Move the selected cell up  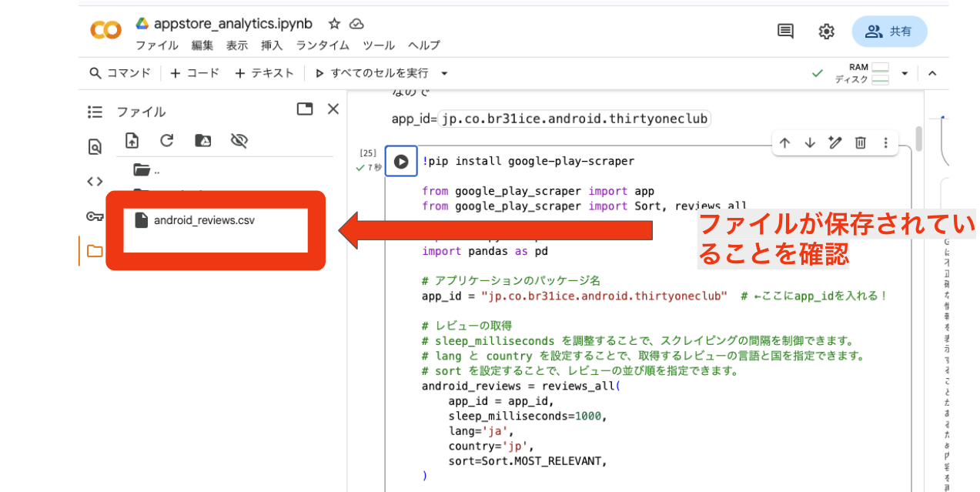pos(784,143)
